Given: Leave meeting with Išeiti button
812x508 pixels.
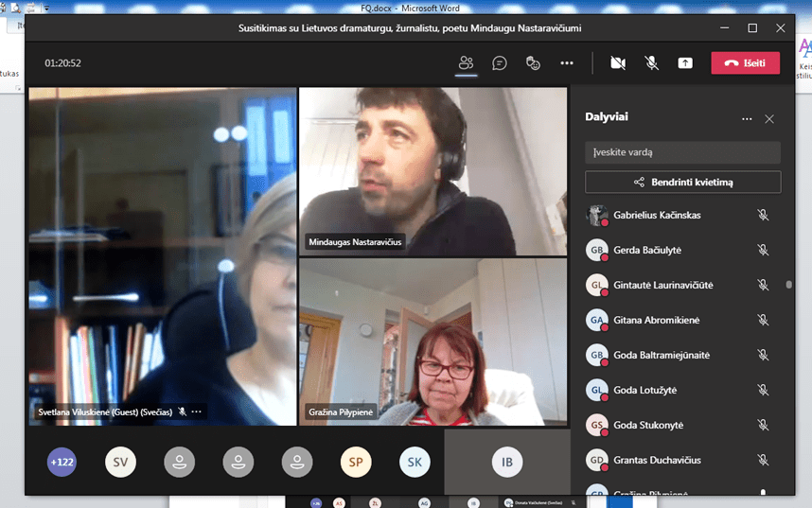Looking at the screenshot, I should (745, 63).
